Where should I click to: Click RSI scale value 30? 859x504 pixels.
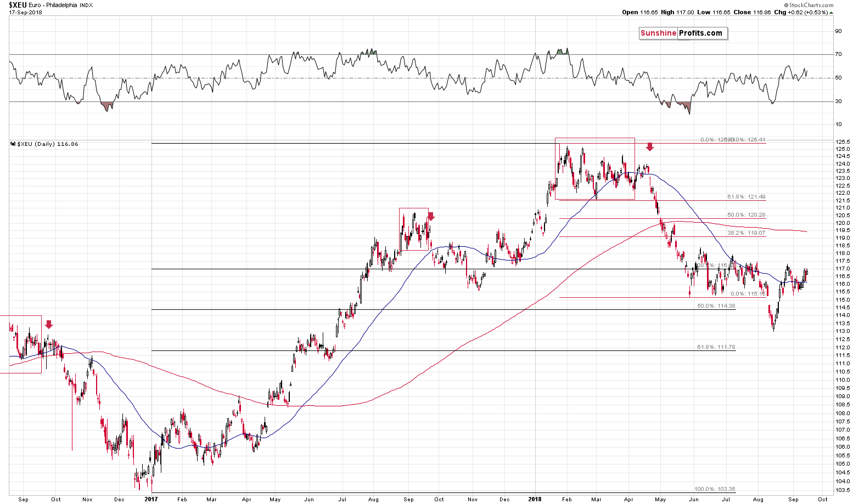coord(838,101)
